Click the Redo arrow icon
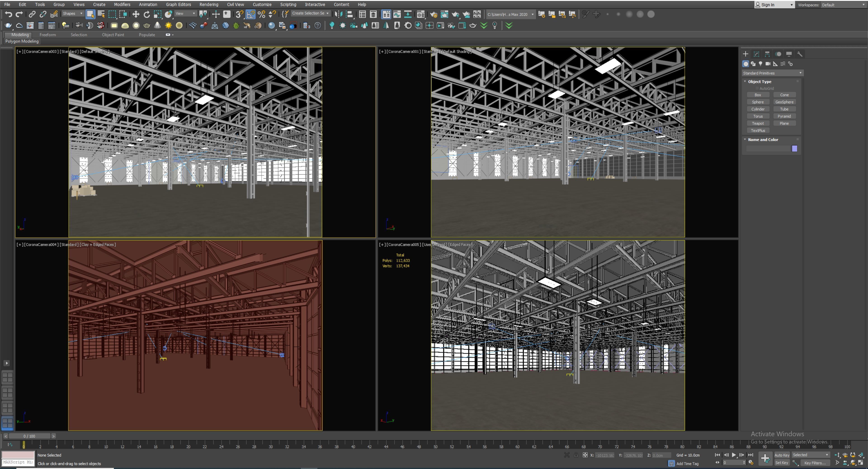 (x=19, y=14)
